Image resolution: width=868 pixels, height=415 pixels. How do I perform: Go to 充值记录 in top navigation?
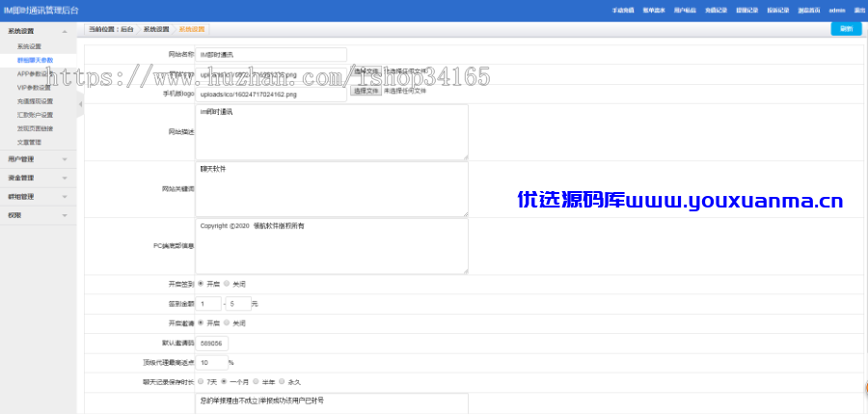(716, 11)
